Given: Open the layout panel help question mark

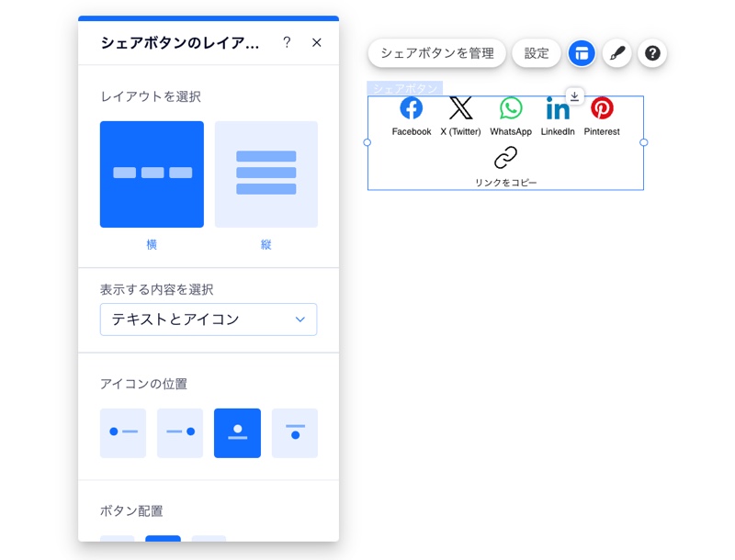Looking at the screenshot, I should pyautogui.click(x=287, y=42).
